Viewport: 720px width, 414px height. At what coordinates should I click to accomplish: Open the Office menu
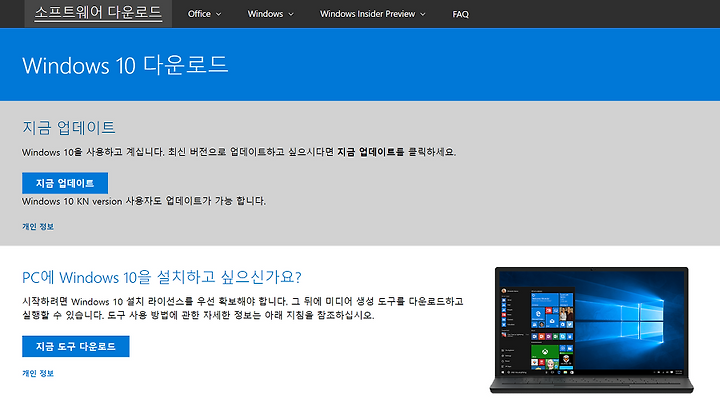click(x=199, y=14)
